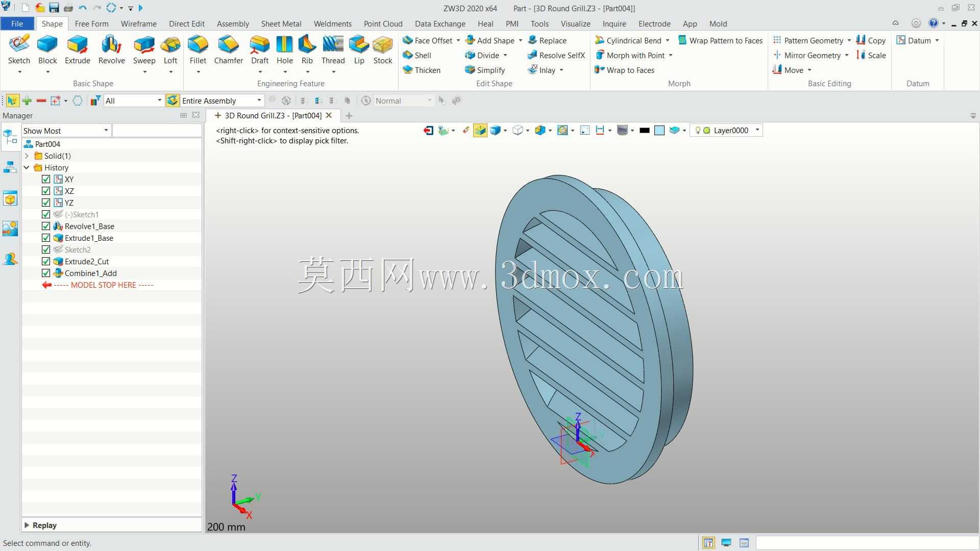Select the Sketch tool
Screen dimensions: 980x551
tap(19, 50)
